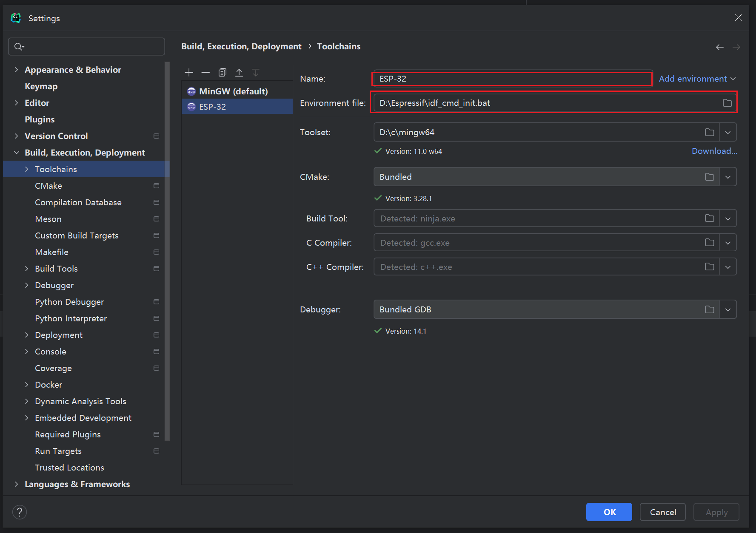
Task: Select MinGW (default) toolchain in list
Action: [233, 91]
